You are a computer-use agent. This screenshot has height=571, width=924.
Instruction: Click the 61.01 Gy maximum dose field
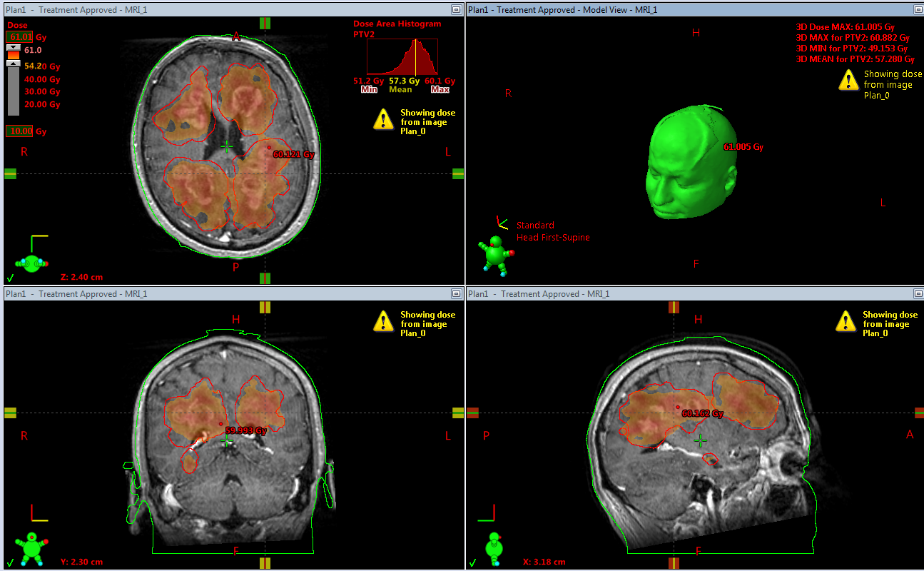coord(20,37)
